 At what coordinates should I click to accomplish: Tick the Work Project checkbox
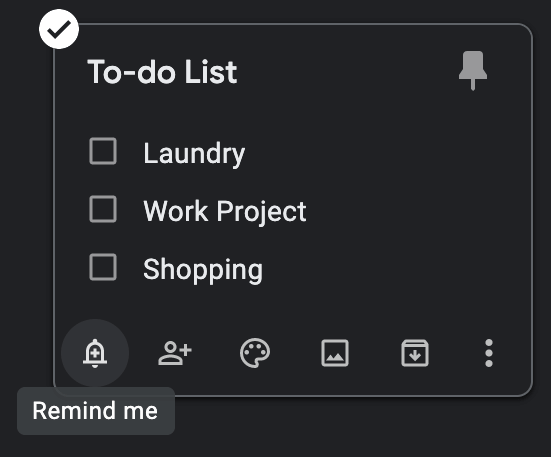[103, 209]
